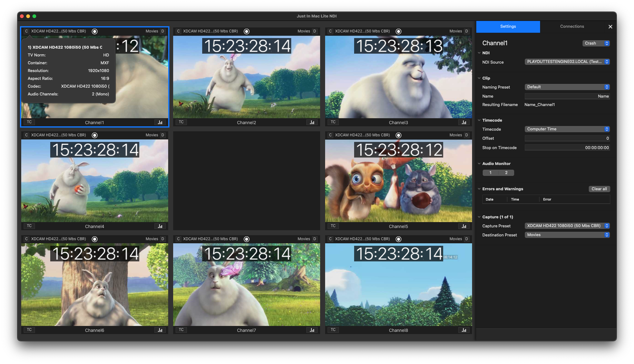Screen dimensions: 634x364
Task: Collapse the Audio Monitor section
Action: [x=479, y=163]
